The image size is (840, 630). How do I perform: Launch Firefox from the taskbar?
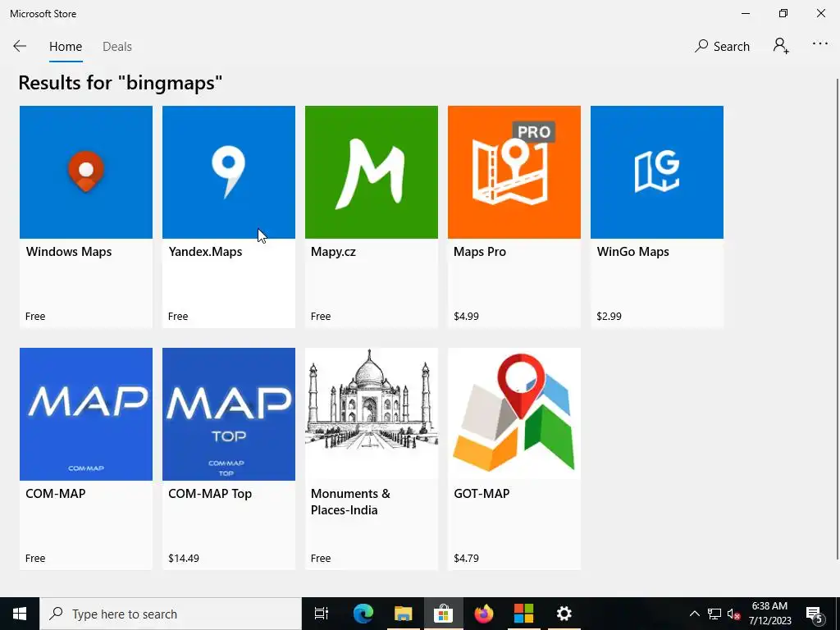click(484, 614)
